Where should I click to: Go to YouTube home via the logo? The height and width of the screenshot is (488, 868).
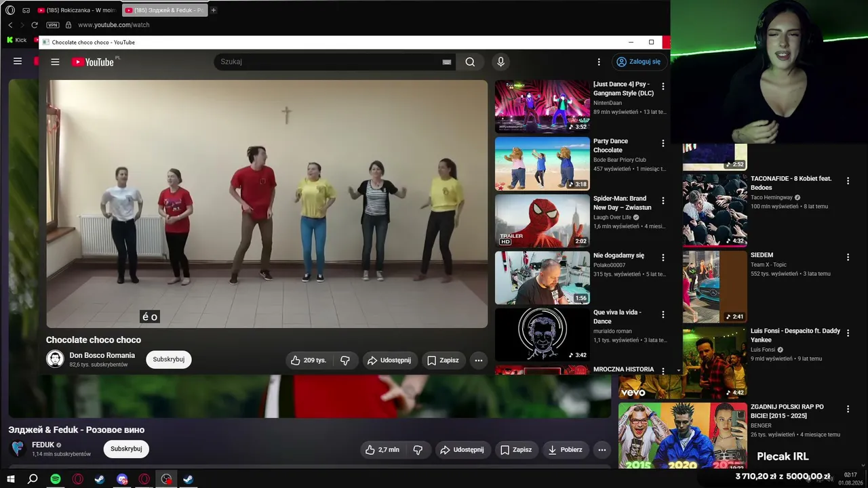pyautogui.click(x=93, y=62)
